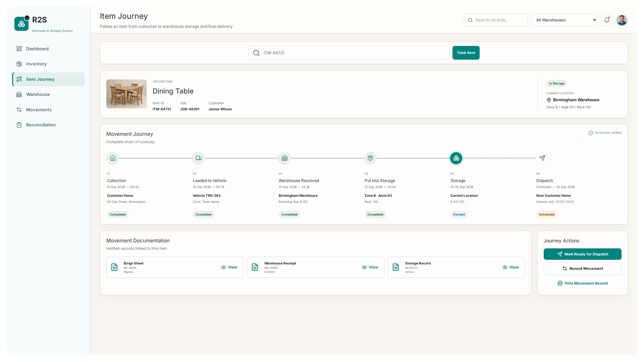Click the search icon in the top search bar
Screen dimensions: 644x362
point(470,20)
